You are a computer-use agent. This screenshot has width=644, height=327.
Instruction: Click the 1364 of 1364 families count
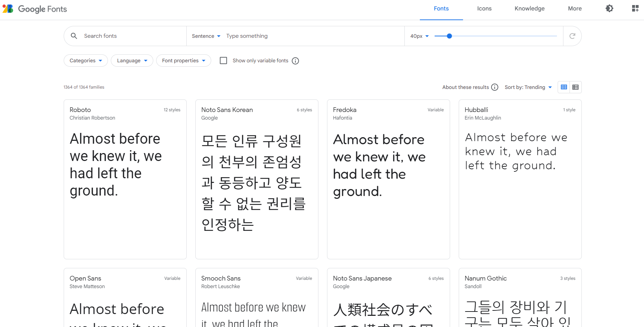[x=84, y=87]
